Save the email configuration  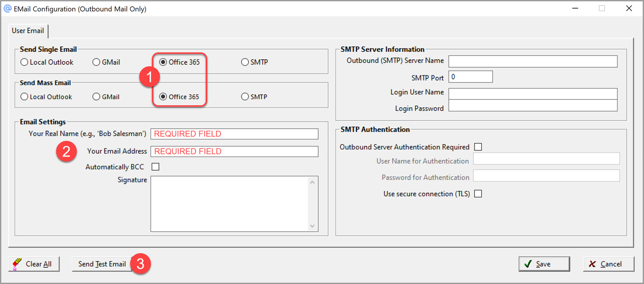[544, 264]
